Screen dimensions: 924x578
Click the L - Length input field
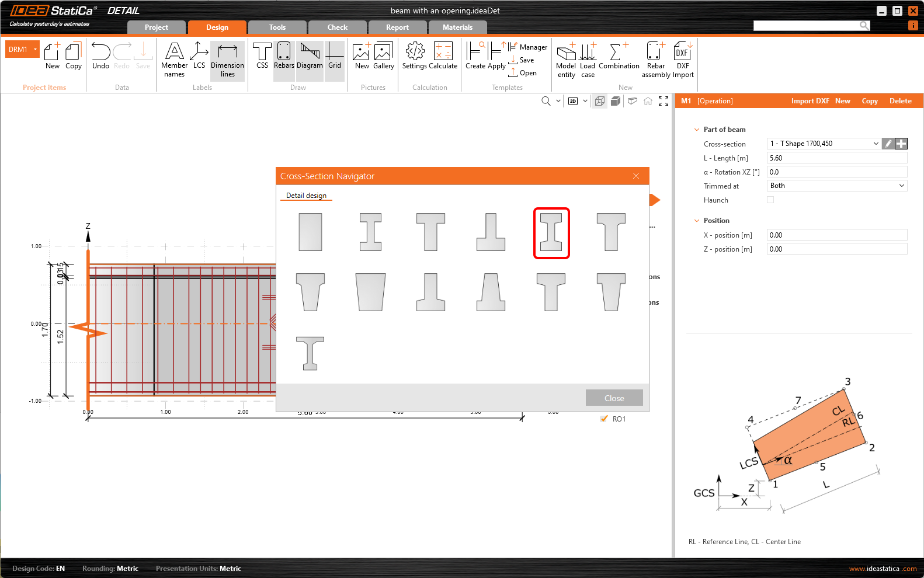(836, 158)
